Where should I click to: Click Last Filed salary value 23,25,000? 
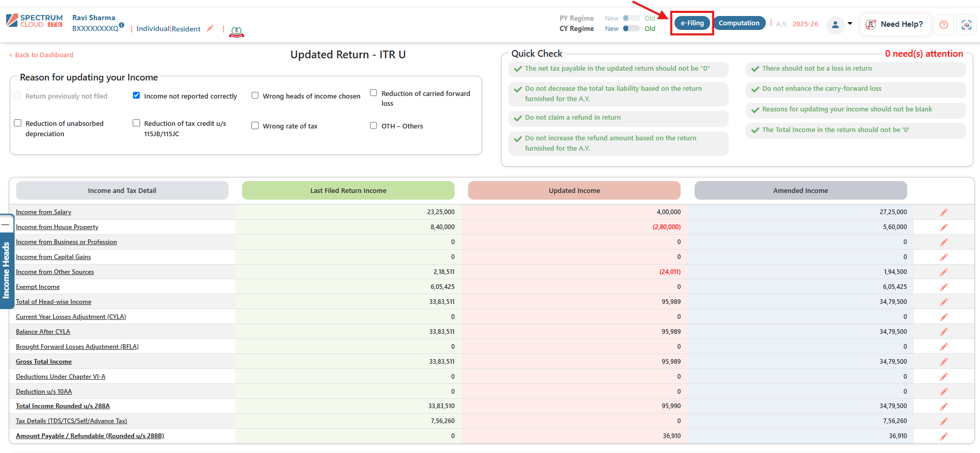tap(441, 212)
